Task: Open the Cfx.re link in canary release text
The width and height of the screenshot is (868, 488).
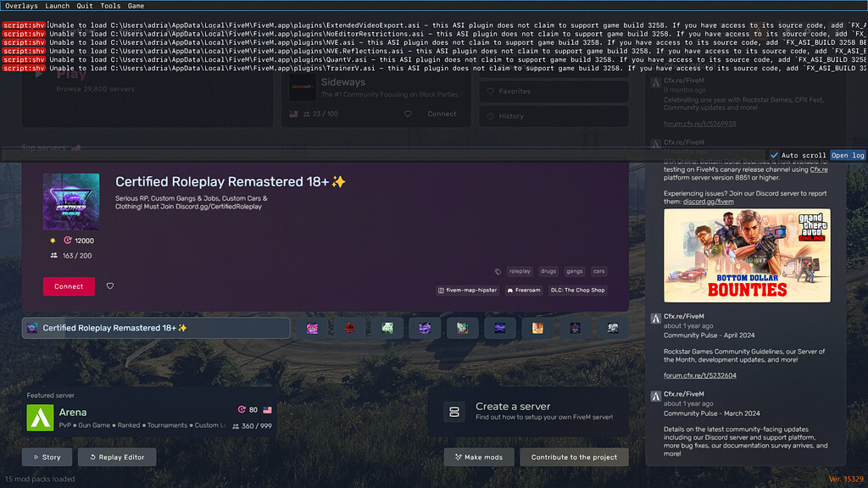Action: point(819,169)
